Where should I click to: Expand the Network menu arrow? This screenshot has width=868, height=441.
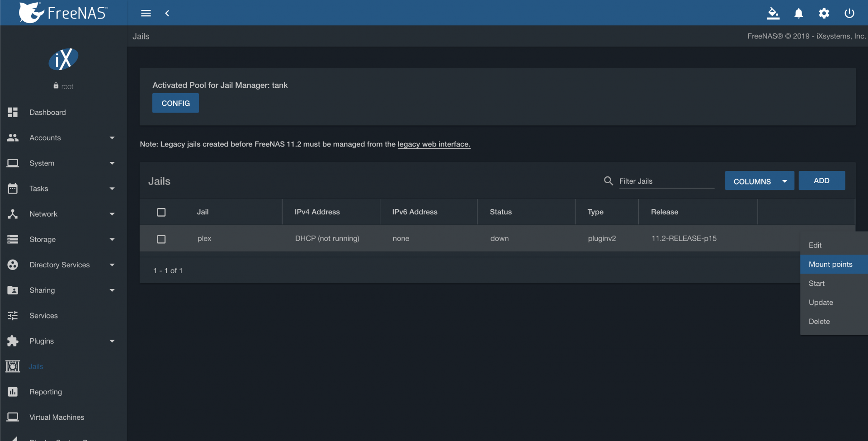coord(112,214)
